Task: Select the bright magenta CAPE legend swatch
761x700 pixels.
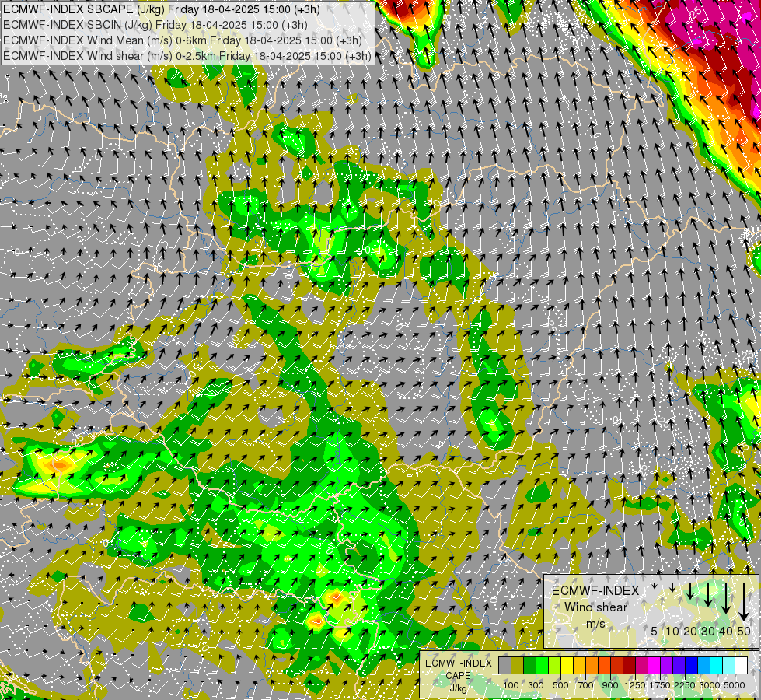Action: pyautogui.click(x=655, y=665)
